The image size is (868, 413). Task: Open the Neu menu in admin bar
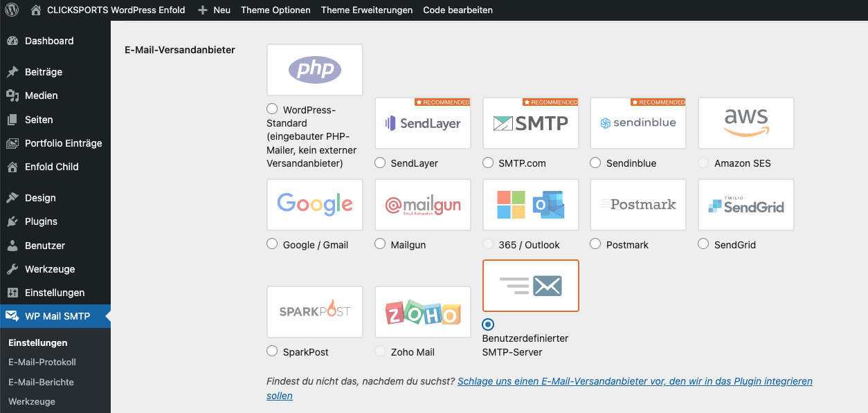pos(214,10)
